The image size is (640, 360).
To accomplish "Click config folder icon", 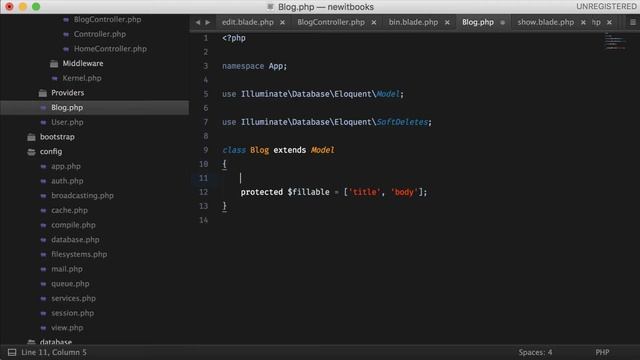I will [x=31, y=152].
